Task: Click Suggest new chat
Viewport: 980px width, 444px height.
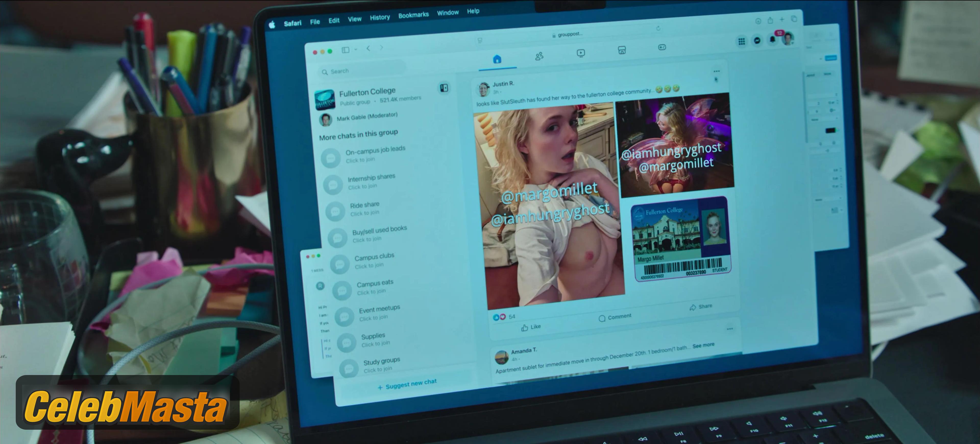Action: click(407, 384)
